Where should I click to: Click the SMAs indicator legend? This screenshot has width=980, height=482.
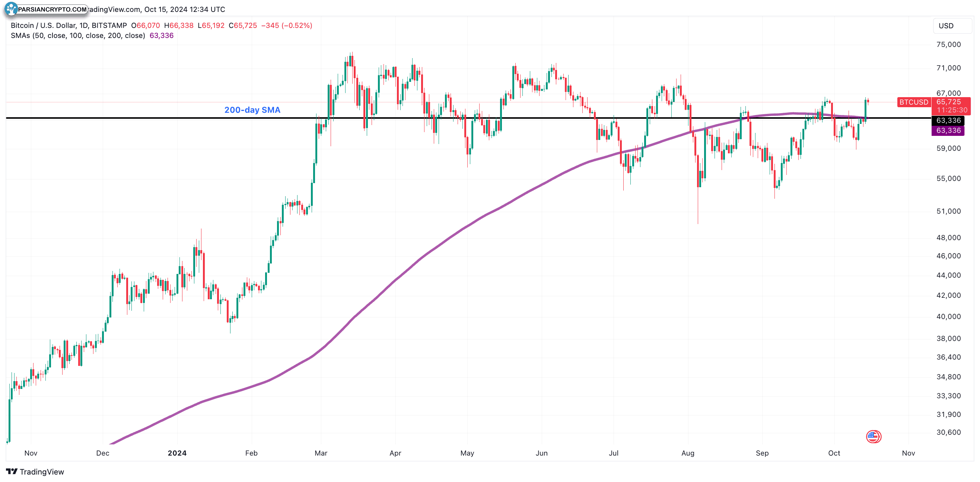click(77, 35)
